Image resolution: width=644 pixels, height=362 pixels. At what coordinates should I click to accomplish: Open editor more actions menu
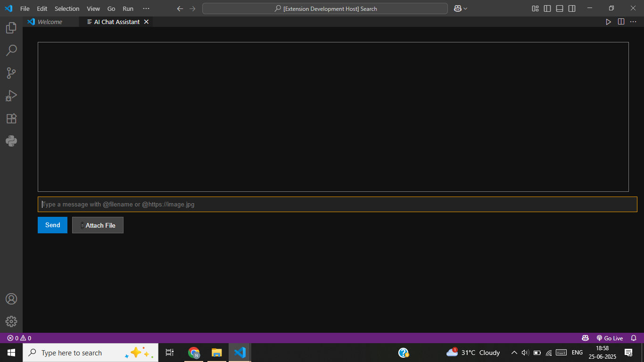[633, 22]
